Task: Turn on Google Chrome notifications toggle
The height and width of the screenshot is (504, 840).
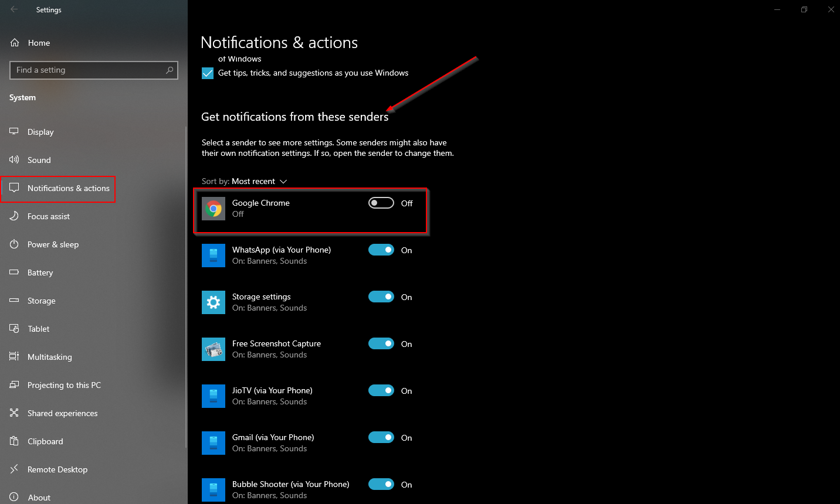Action: [381, 203]
